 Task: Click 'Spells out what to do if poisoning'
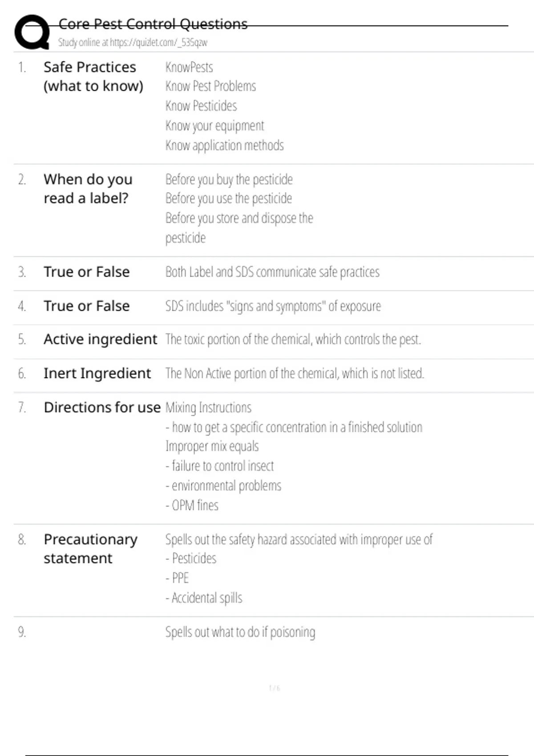pos(240,632)
